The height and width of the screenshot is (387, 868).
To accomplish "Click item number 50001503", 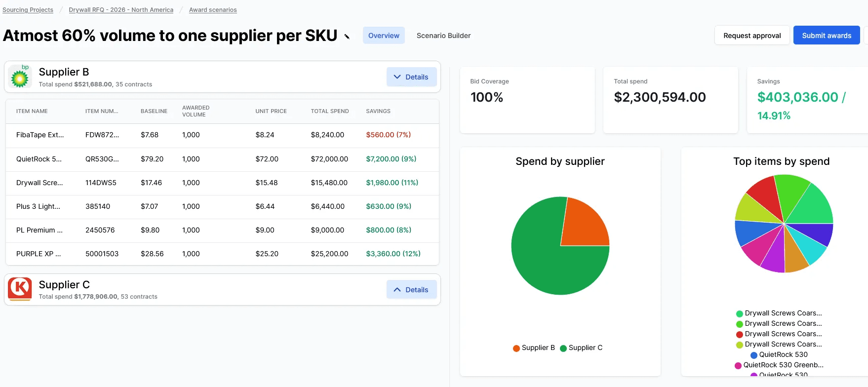I will [x=102, y=254].
